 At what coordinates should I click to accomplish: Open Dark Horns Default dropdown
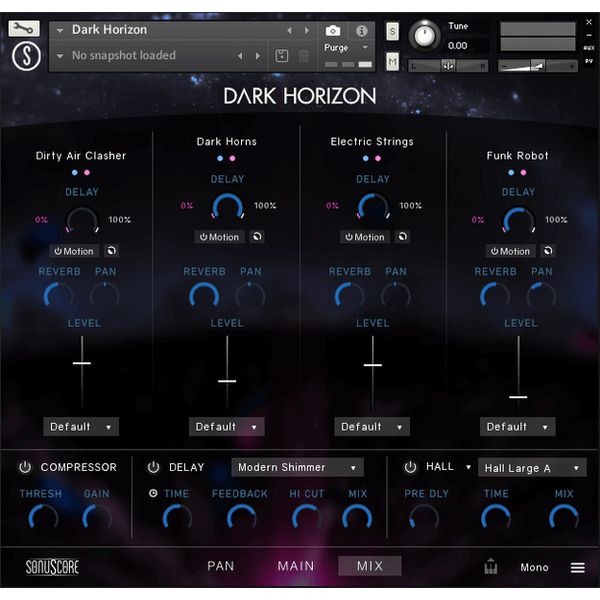pos(227,426)
